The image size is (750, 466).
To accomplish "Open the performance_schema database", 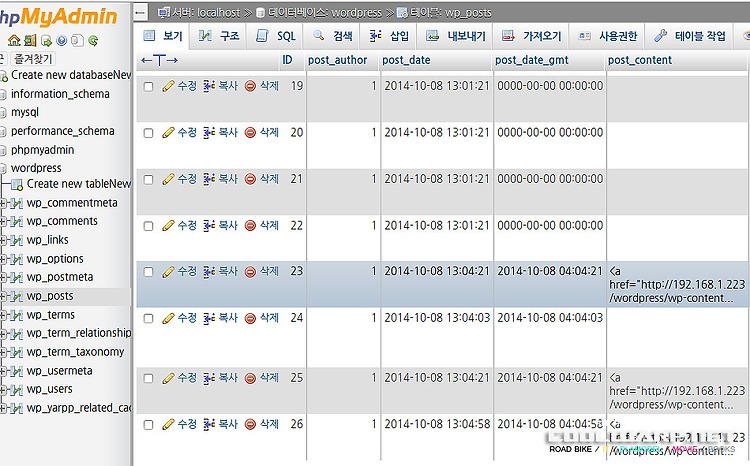I will tap(63, 131).
